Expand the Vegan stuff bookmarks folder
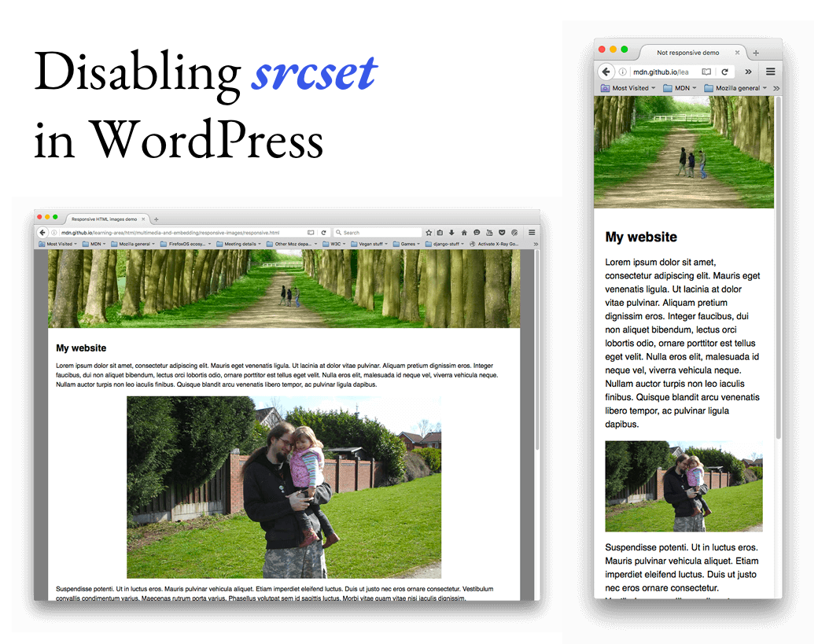 pyautogui.click(x=371, y=244)
